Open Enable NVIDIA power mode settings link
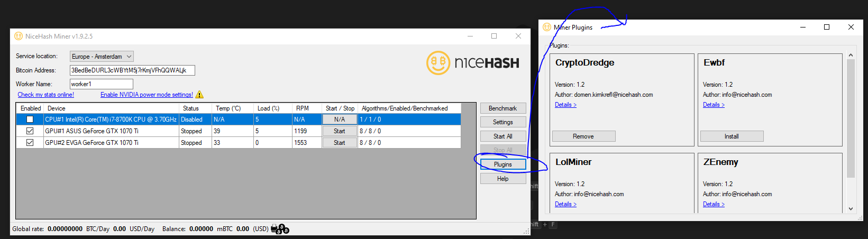Image resolution: width=868 pixels, height=239 pixels. [x=147, y=95]
